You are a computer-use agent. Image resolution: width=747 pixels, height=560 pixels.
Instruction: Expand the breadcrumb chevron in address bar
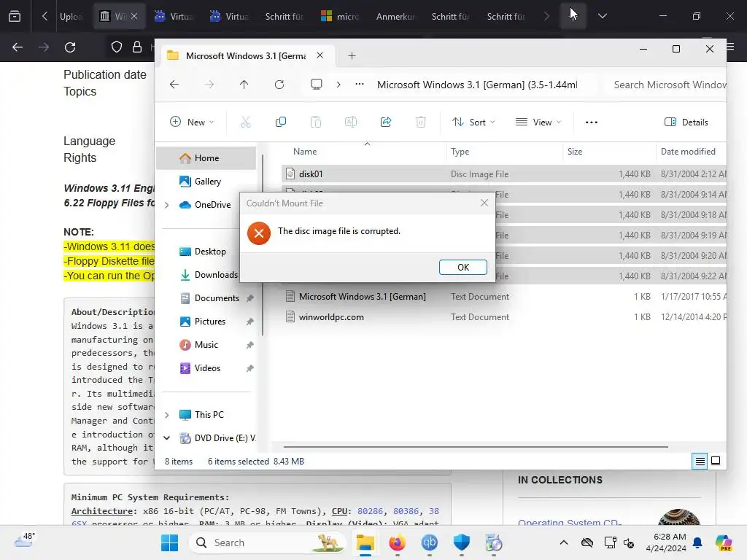[x=338, y=85]
